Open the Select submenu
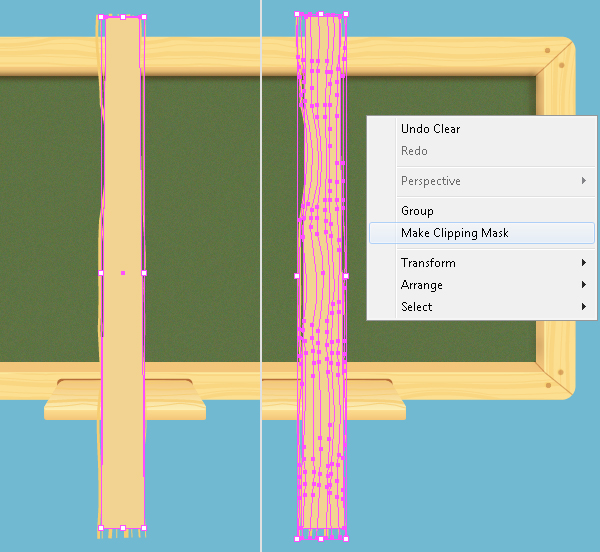Viewport: 600px width, 552px height. click(x=481, y=307)
